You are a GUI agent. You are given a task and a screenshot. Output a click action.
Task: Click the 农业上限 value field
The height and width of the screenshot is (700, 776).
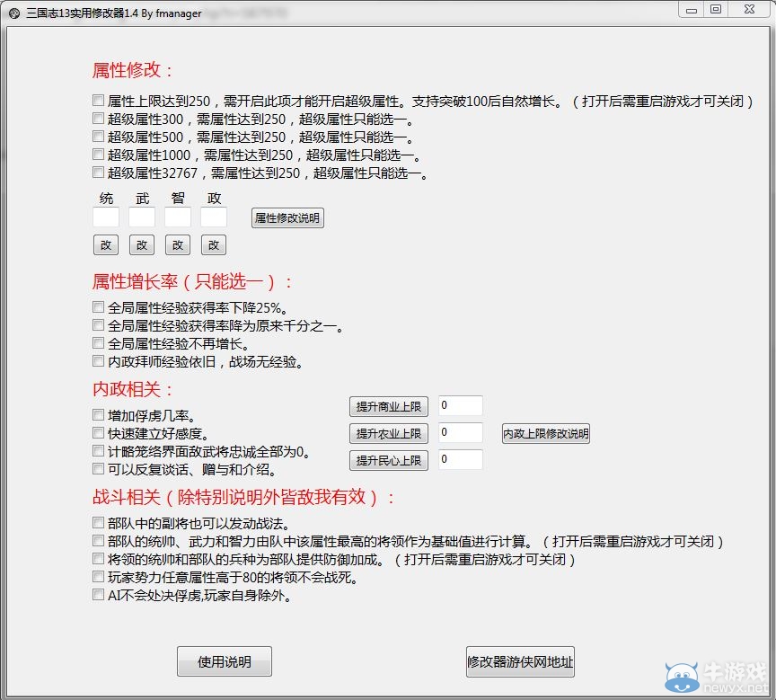coord(460,432)
